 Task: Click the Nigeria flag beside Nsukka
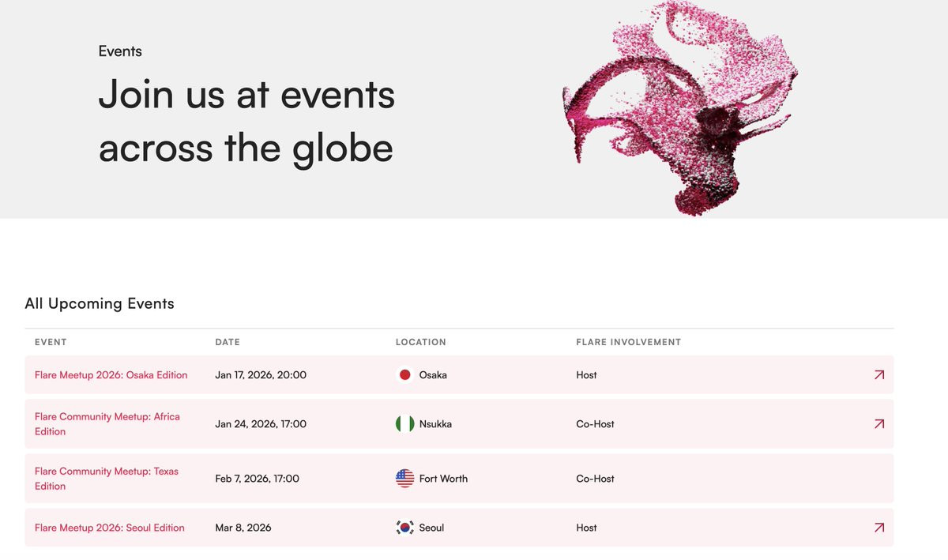pyautogui.click(x=404, y=424)
